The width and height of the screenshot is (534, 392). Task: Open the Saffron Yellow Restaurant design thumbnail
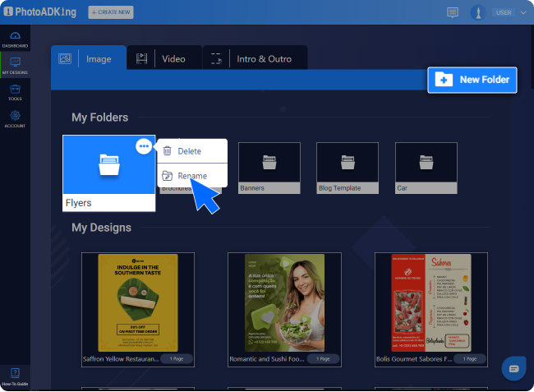click(x=138, y=302)
